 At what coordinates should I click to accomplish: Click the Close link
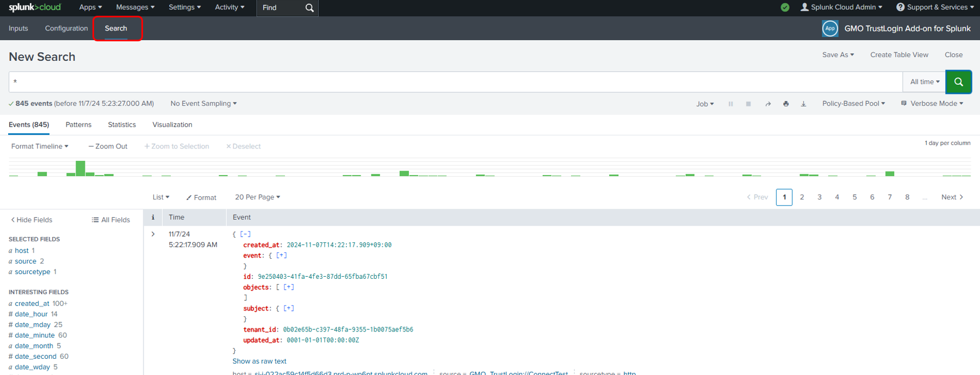pos(953,55)
